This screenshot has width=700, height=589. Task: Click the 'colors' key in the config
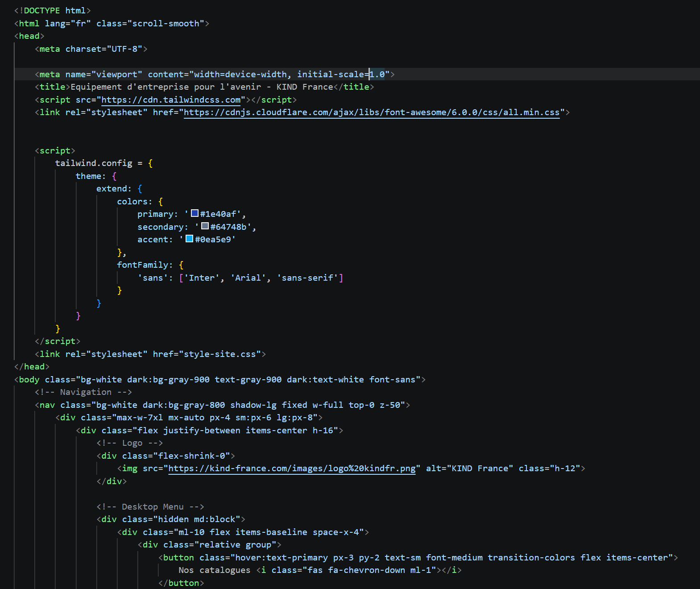pos(132,202)
